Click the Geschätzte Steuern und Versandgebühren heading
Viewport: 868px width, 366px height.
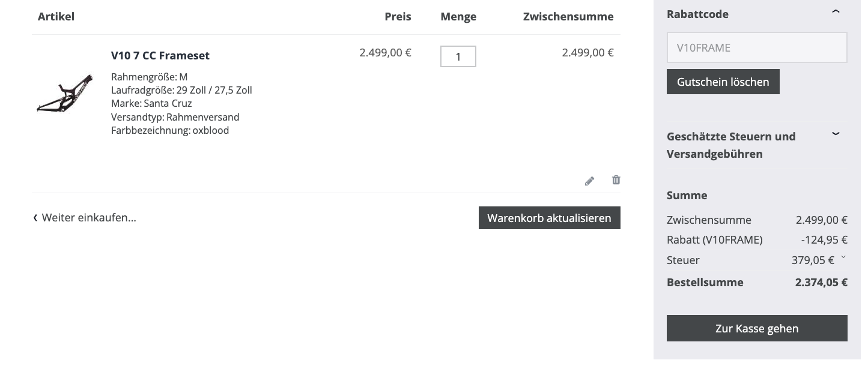(x=731, y=145)
